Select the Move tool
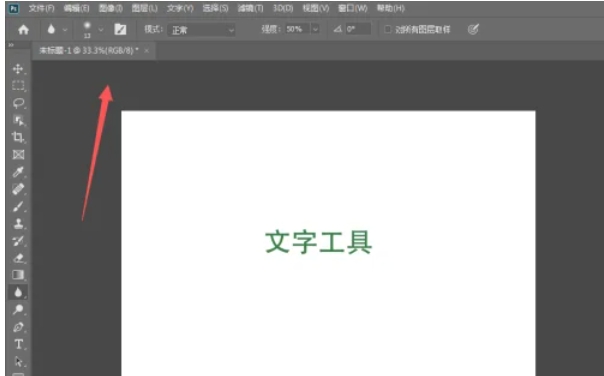The height and width of the screenshot is (376, 604). tap(18, 69)
